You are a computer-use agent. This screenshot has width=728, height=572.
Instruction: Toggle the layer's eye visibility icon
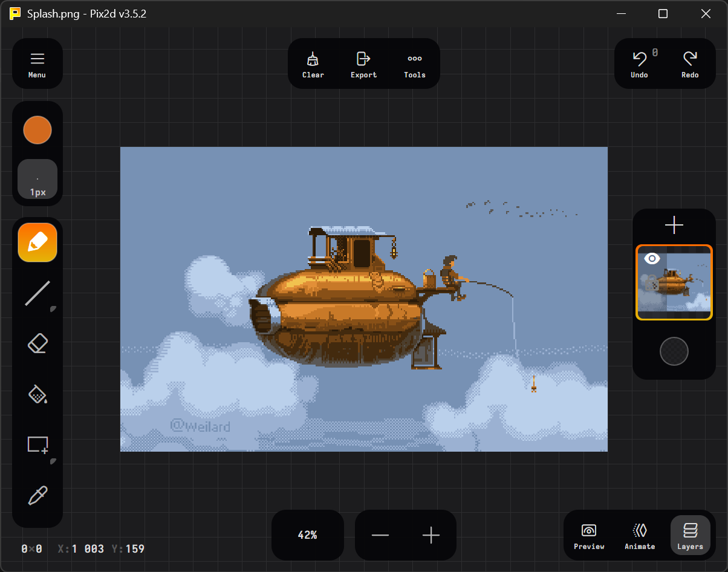[x=652, y=259]
